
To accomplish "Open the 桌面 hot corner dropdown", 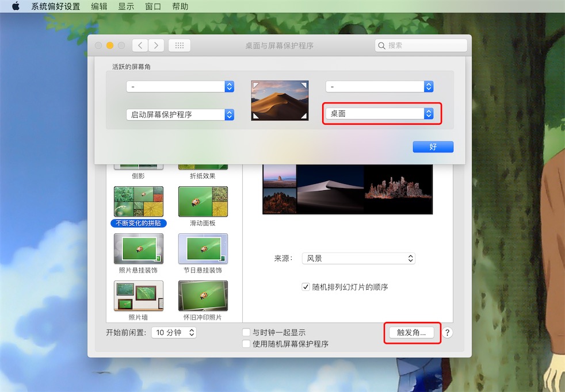I will (x=379, y=114).
